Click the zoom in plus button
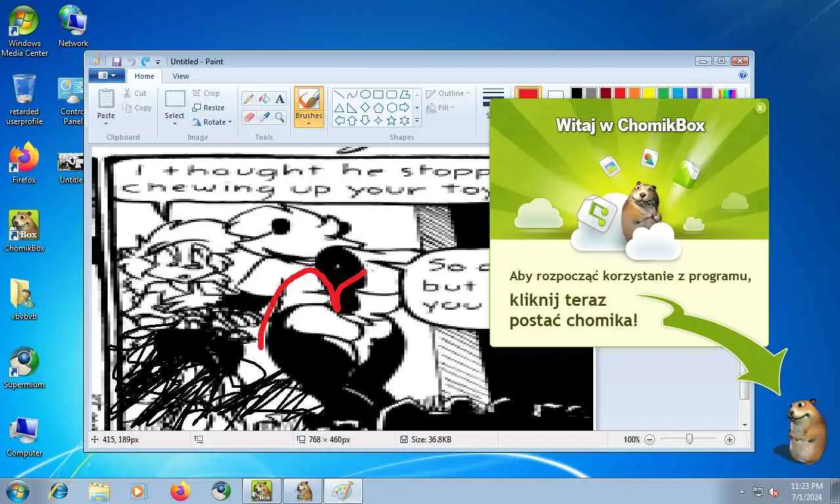 729,440
